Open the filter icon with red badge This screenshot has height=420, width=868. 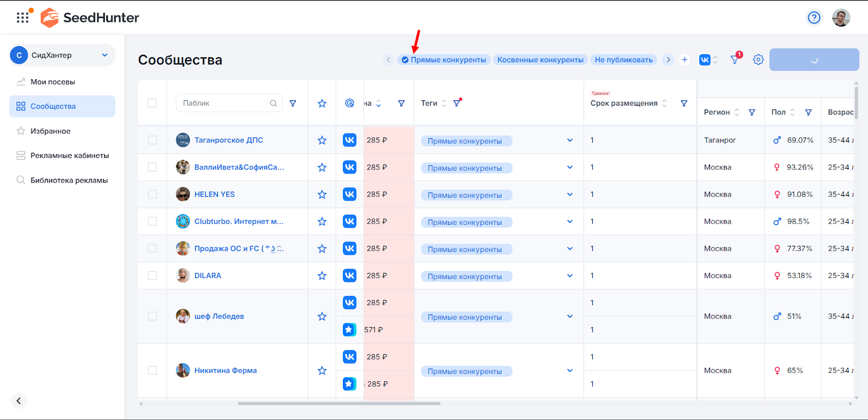coord(735,60)
